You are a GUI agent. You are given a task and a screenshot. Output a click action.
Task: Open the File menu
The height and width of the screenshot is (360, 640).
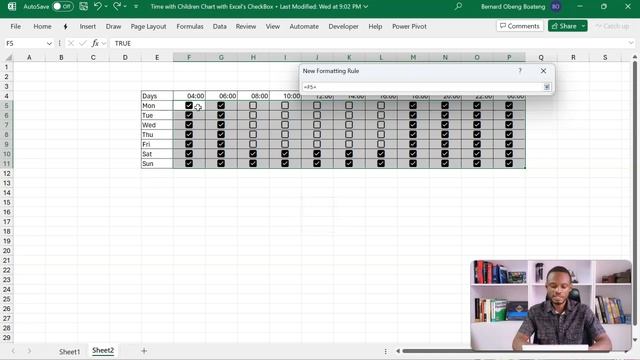point(16,26)
